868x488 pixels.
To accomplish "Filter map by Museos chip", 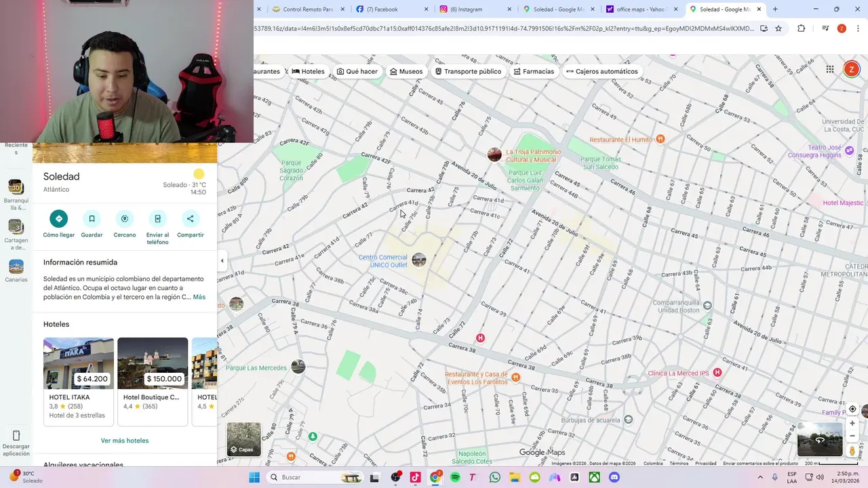I will coord(406,71).
